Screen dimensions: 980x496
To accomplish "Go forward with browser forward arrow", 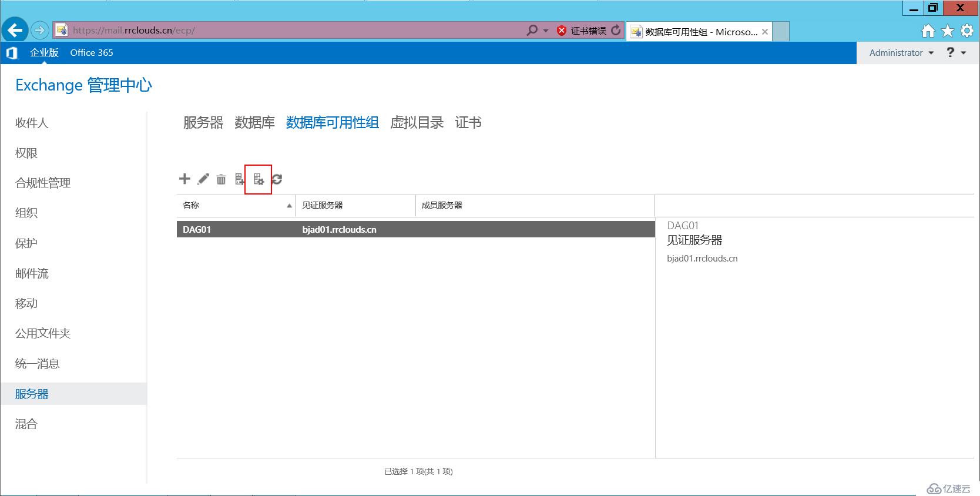I will point(40,30).
